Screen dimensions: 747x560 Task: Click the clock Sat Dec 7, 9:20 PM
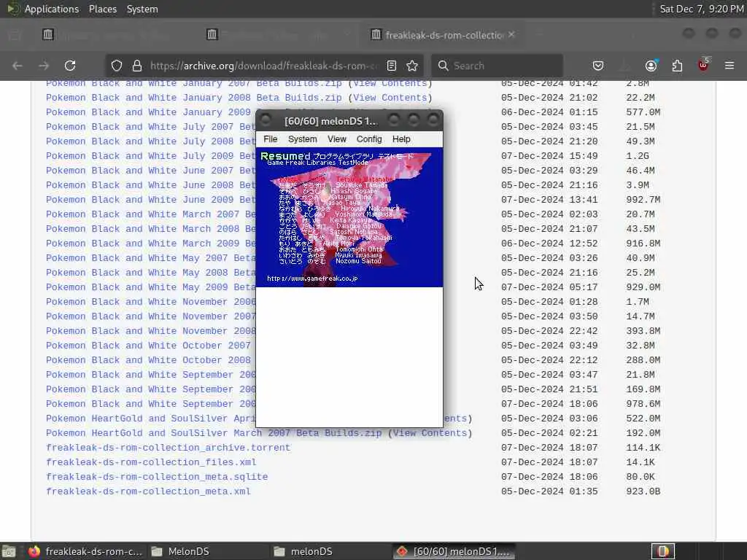coord(701,9)
